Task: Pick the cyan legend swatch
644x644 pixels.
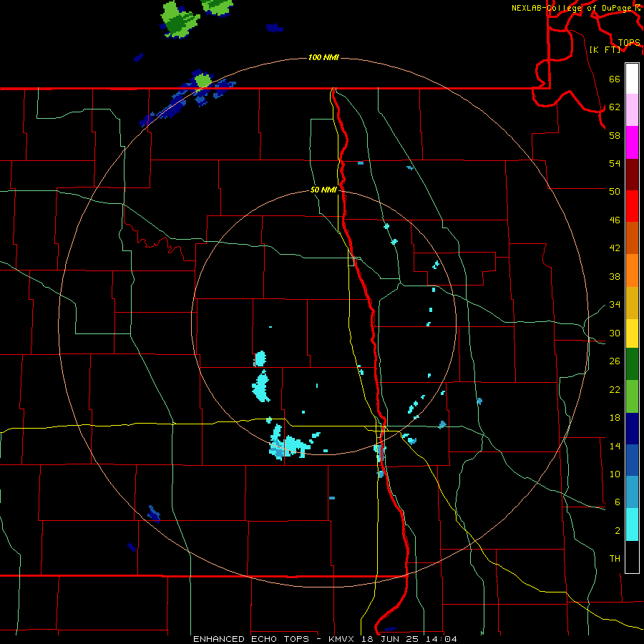Action: [632, 525]
